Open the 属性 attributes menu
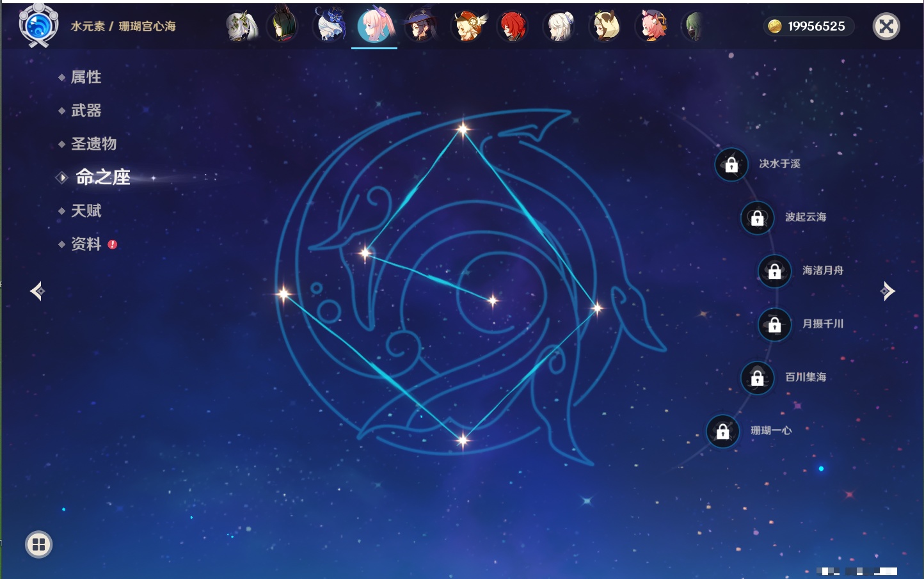 86,77
